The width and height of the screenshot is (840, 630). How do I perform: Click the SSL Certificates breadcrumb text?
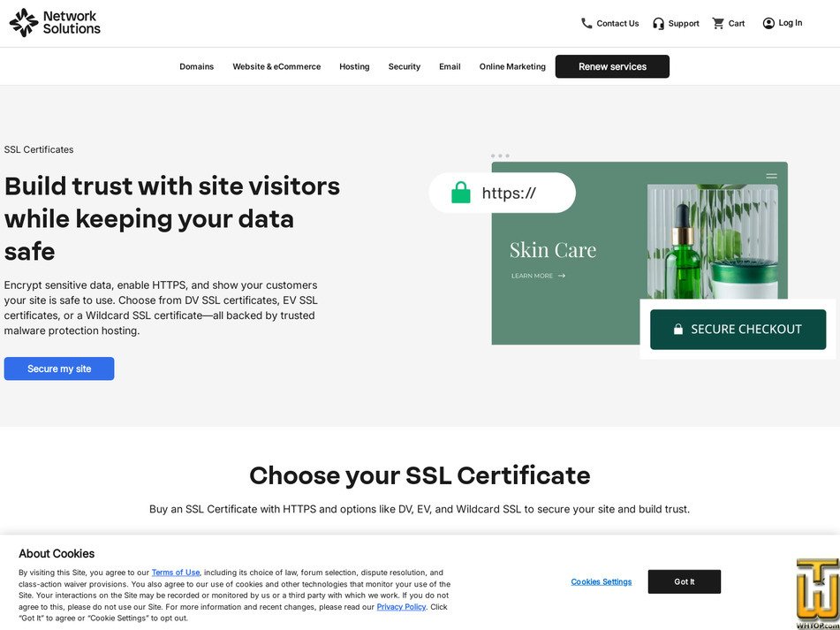[39, 149]
